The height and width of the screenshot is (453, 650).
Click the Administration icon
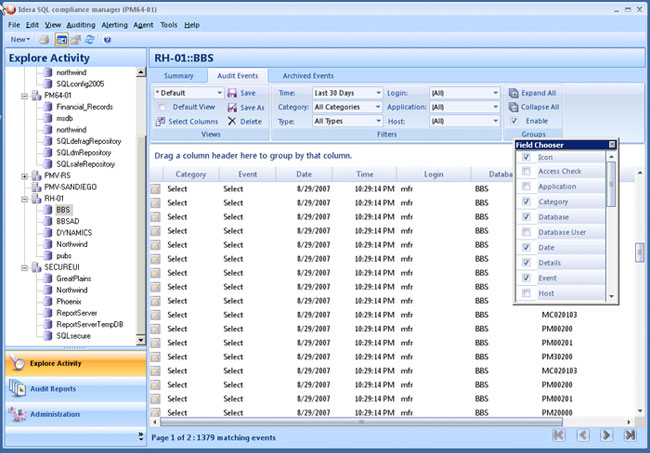[x=17, y=414]
